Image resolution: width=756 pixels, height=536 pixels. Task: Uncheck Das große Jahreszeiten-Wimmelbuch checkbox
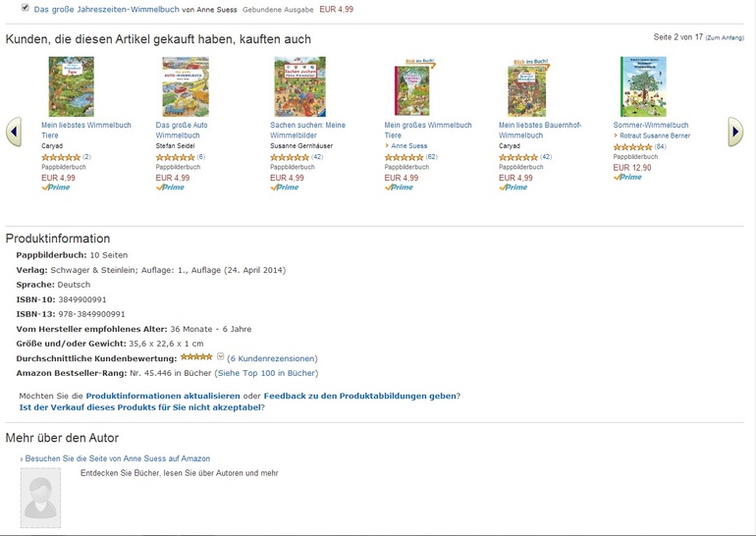pos(26,8)
